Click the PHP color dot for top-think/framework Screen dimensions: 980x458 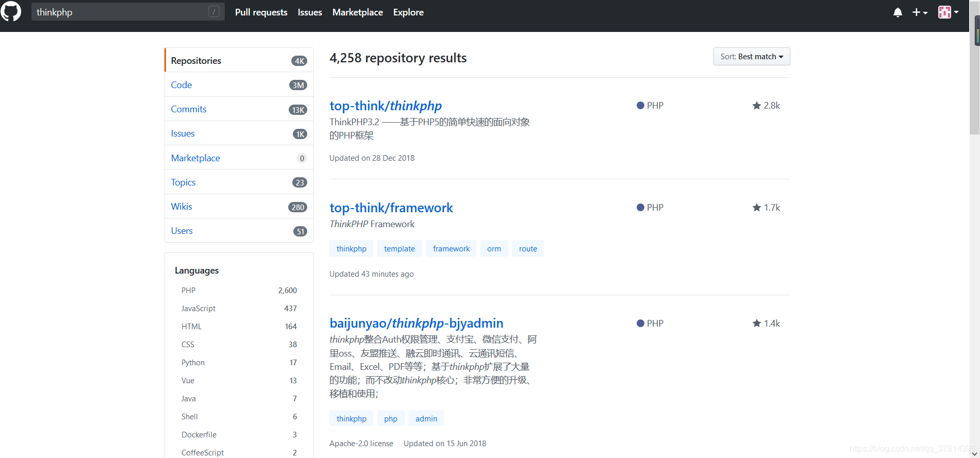coord(640,208)
